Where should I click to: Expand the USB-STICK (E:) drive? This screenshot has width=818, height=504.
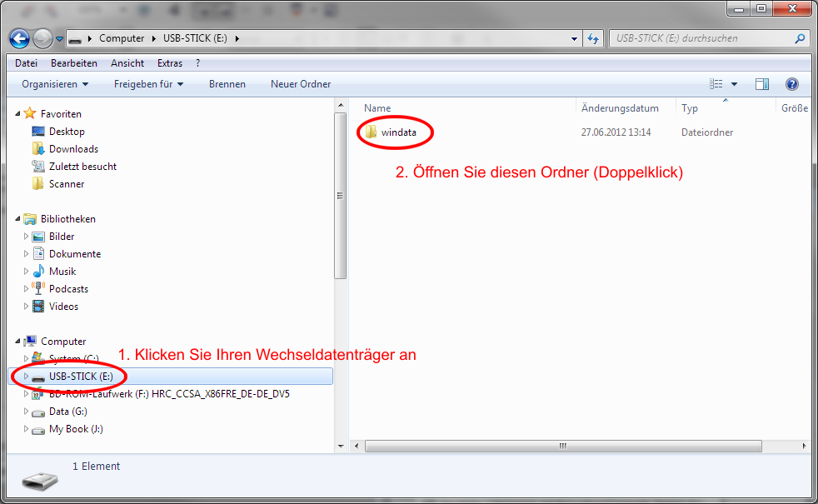(x=26, y=377)
